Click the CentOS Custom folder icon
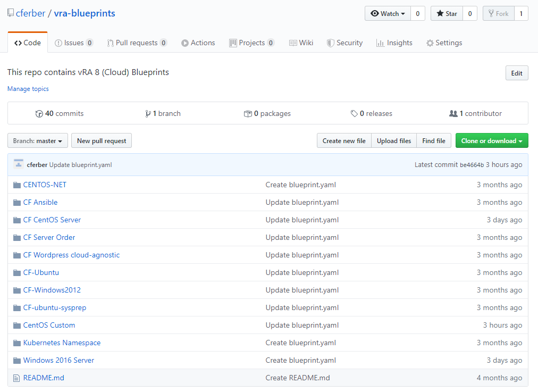This screenshot has height=392, width=538. [17, 326]
